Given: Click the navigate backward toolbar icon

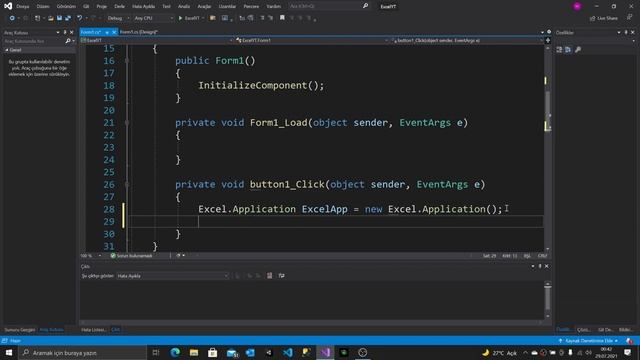Looking at the screenshot, I should click(12, 18).
